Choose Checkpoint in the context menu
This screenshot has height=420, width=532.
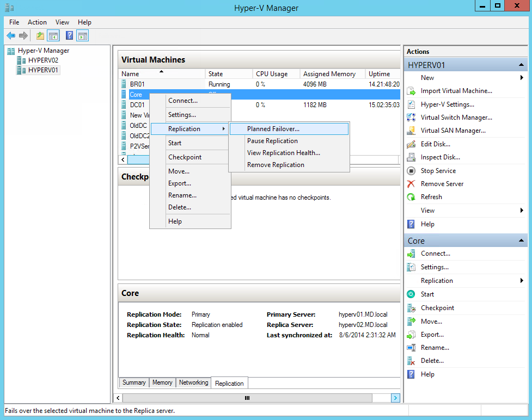[191, 157]
